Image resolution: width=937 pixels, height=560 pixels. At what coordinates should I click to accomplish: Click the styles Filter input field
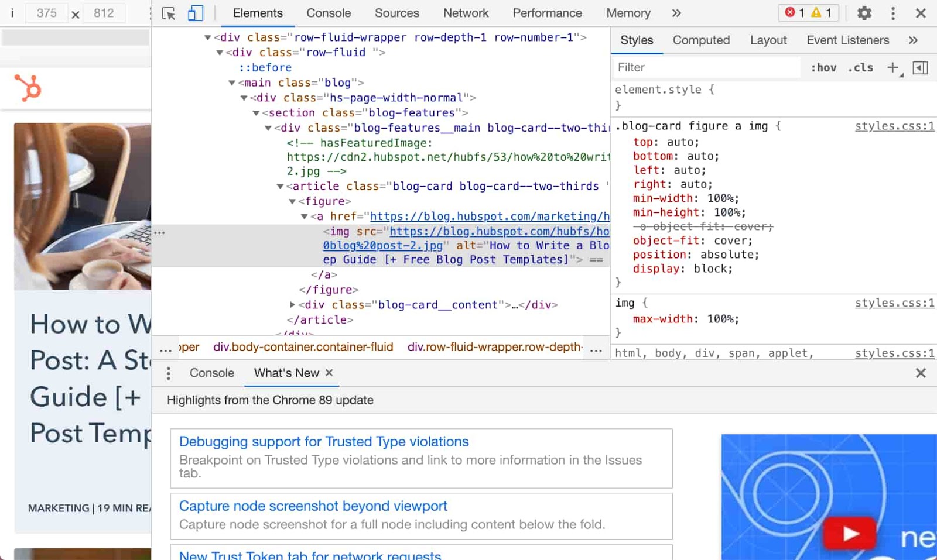coord(706,67)
